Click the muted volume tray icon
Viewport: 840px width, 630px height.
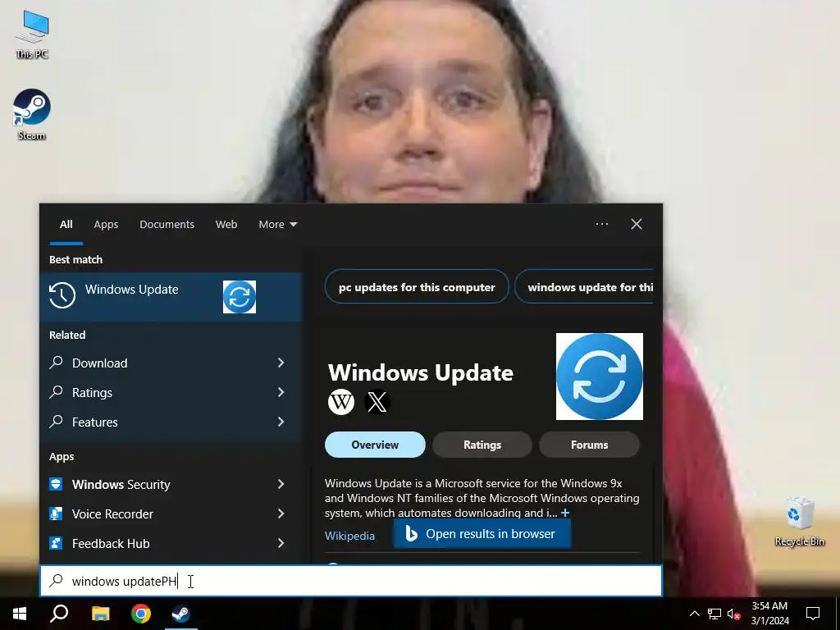point(734,614)
